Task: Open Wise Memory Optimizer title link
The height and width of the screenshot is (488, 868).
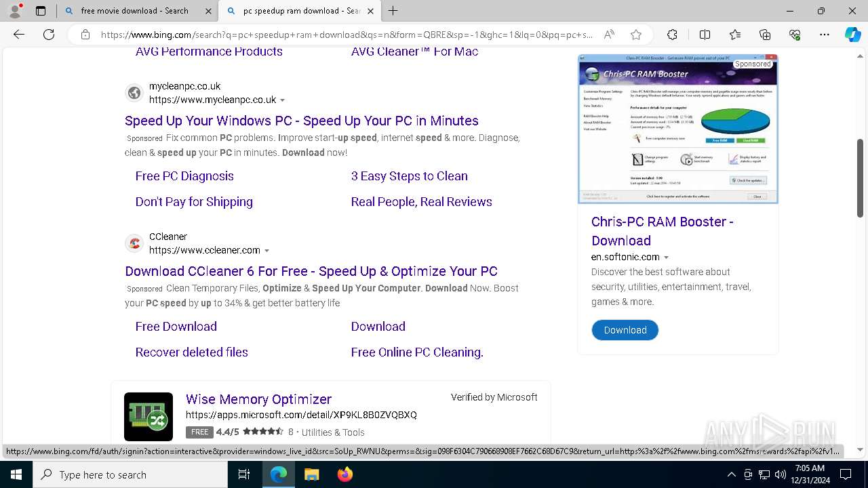Action: [x=258, y=399]
